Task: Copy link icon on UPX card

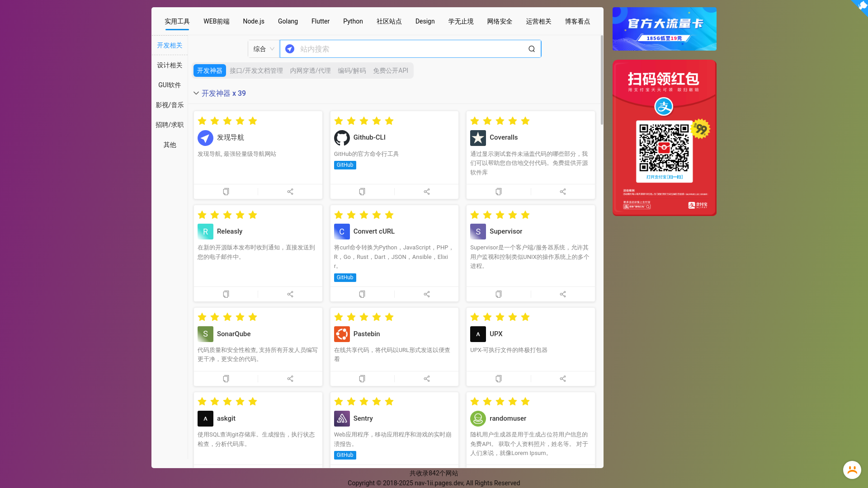Action: pyautogui.click(x=499, y=379)
